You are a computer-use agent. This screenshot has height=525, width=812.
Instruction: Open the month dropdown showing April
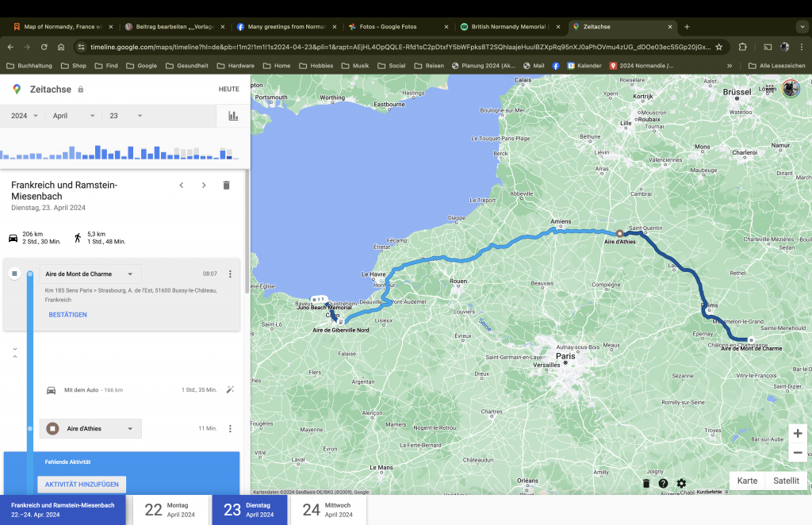pyautogui.click(x=74, y=116)
